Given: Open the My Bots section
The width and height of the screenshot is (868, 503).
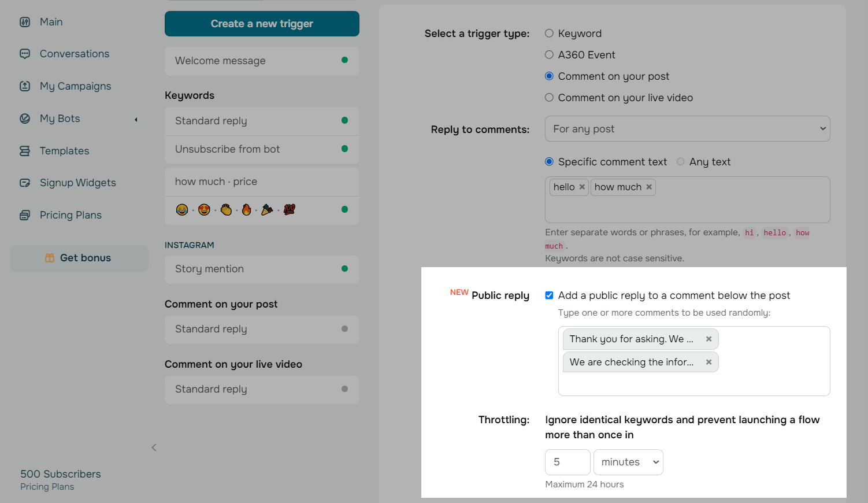Looking at the screenshot, I should click(x=59, y=118).
